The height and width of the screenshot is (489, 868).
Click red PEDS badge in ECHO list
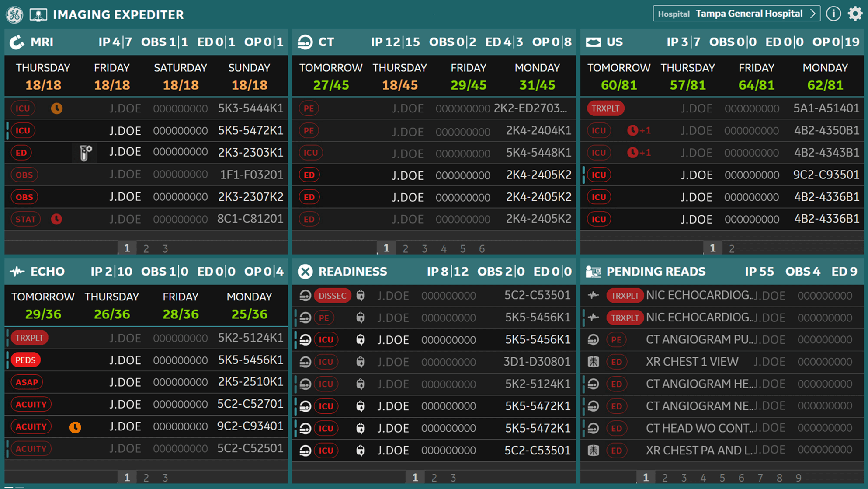(25, 360)
